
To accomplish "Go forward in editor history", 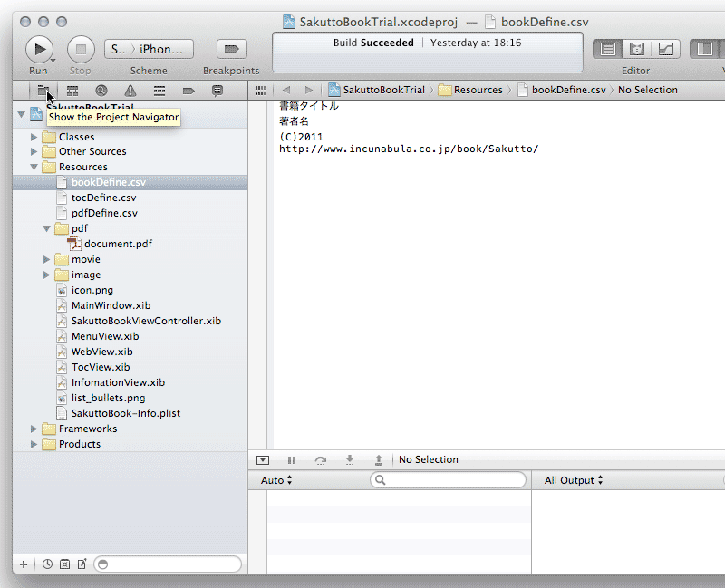I will 309,90.
